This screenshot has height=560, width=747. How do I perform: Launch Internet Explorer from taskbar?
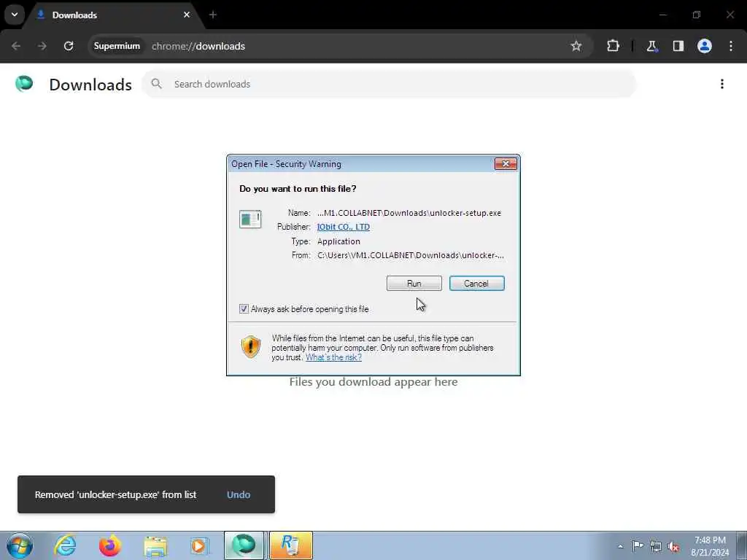[65, 545]
